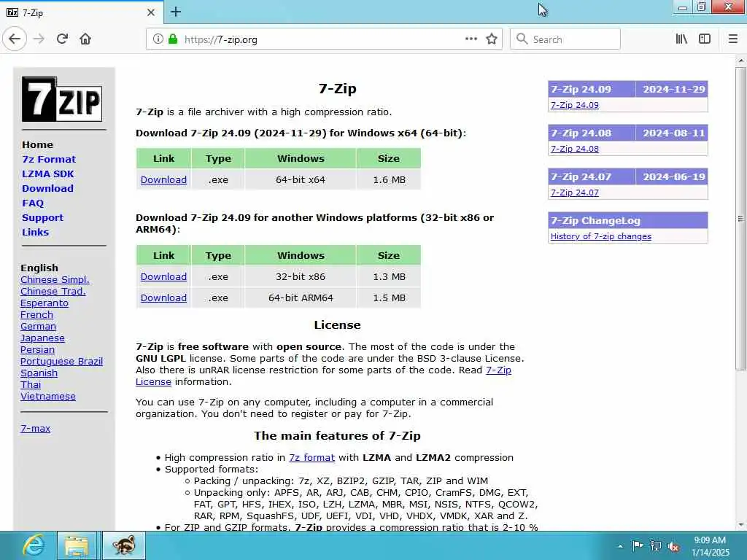Click the raccoon app icon in taskbar
Screen dimensions: 747x560
click(x=124, y=545)
